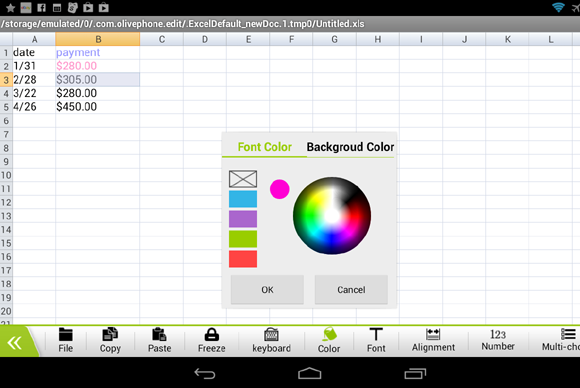Switch to the Font Color tab
This screenshot has width=580, height=388.
pyautogui.click(x=264, y=147)
